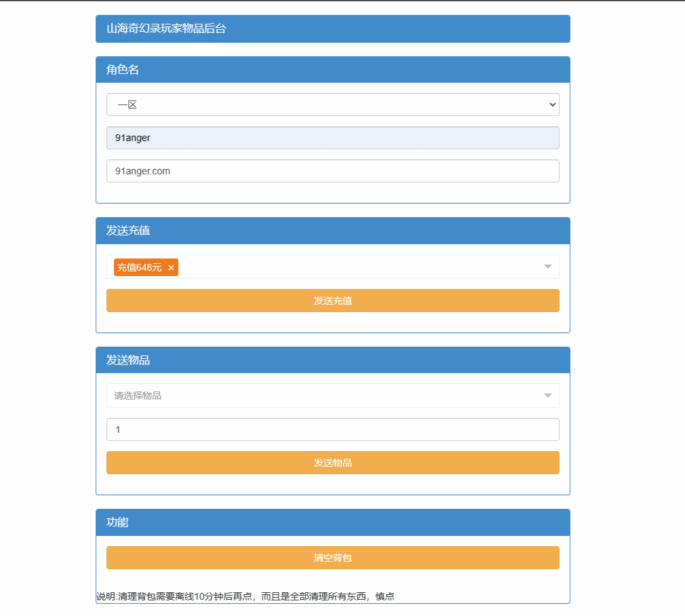Click the warning text about clearing backpack
This screenshot has width=685, height=616.
(248, 596)
